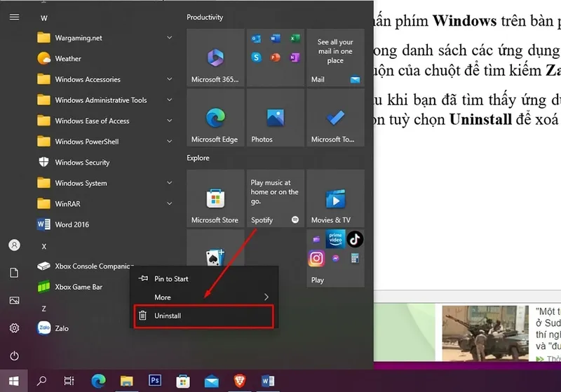Screen dimensions: 561x392
Task: Open the Spotify tile
Action: coord(276,198)
